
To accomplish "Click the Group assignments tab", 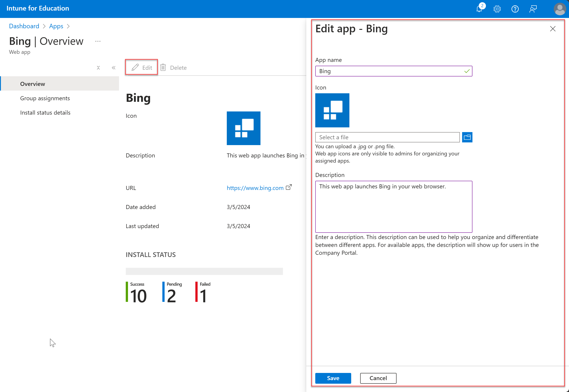I will point(45,98).
